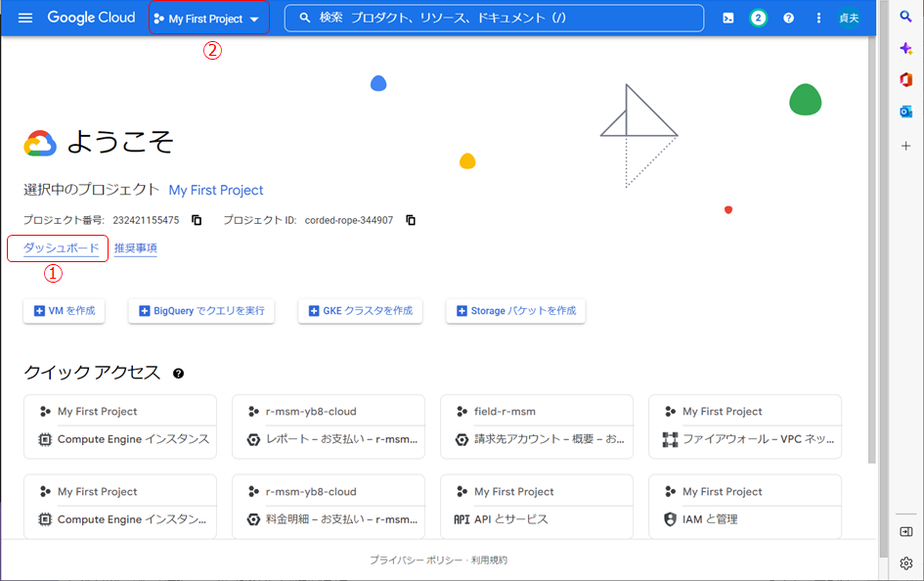
Task: Click the VM を作成 button
Action: pyautogui.click(x=65, y=311)
